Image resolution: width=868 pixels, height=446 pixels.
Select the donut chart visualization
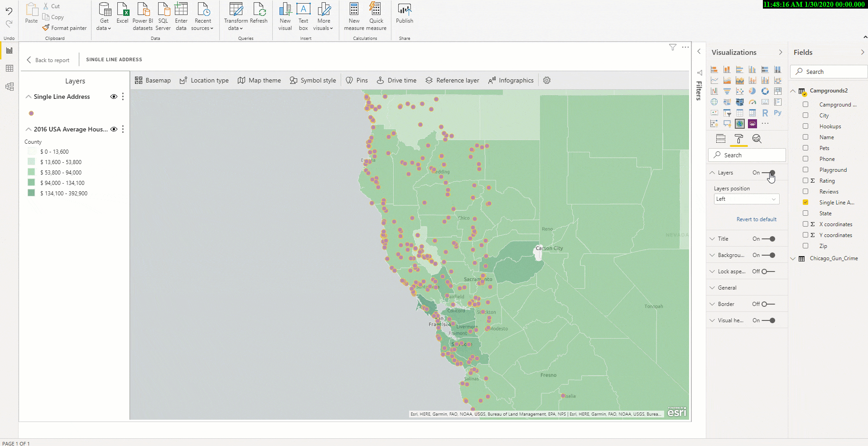click(x=765, y=91)
